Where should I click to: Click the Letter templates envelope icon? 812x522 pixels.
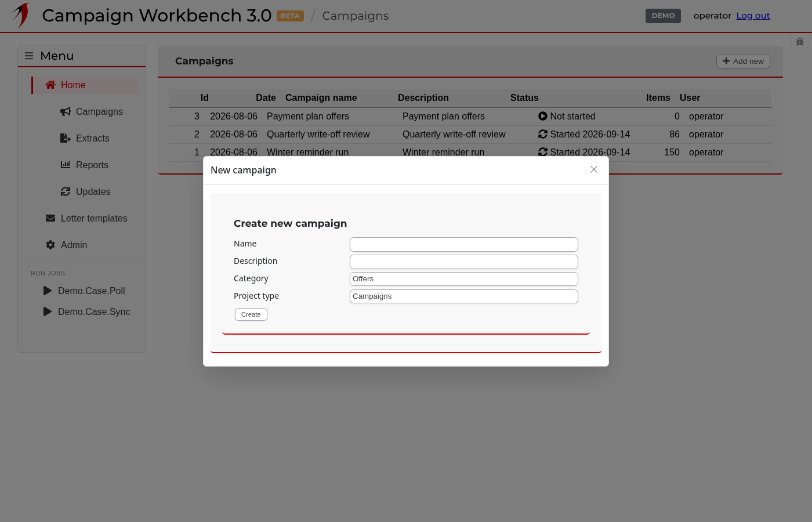tap(50, 218)
